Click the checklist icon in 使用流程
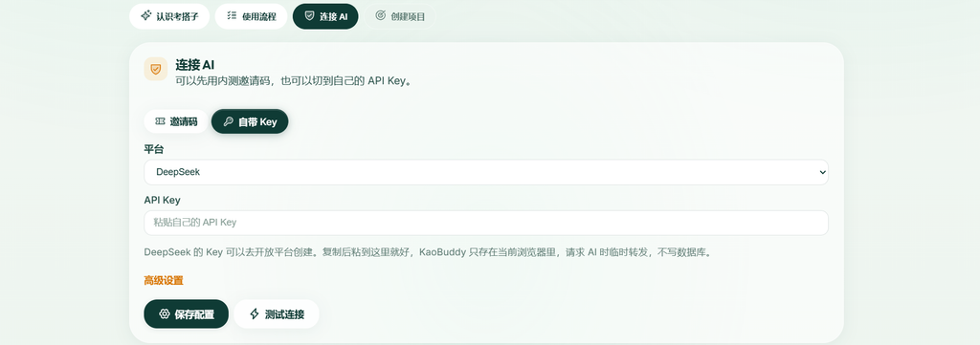Viewport: 980px width, 345px height. click(x=232, y=16)
